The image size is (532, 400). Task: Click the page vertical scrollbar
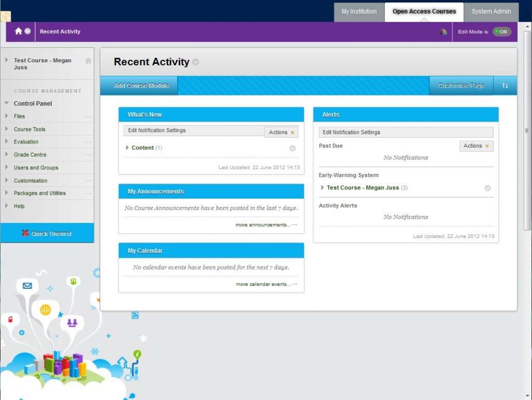tap(527, 130)
